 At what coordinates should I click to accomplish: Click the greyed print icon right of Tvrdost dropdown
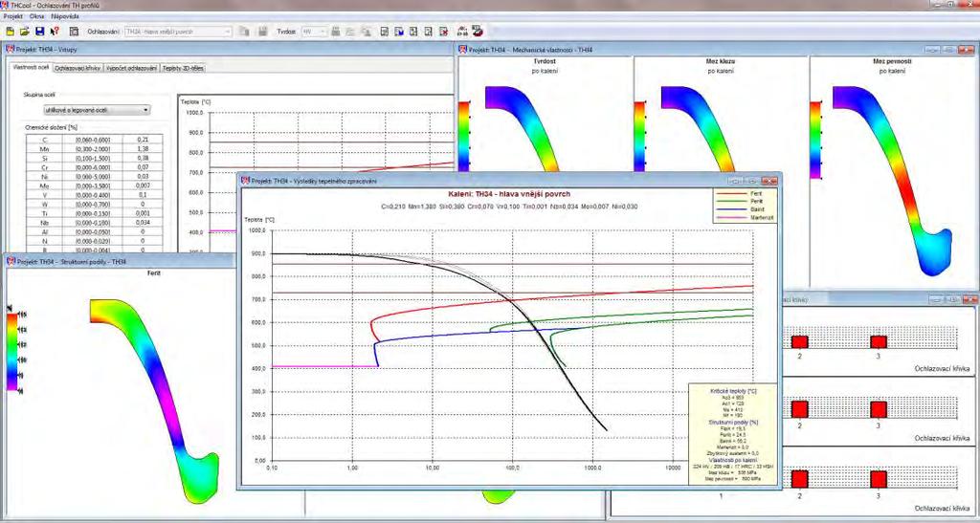(336, 32)
